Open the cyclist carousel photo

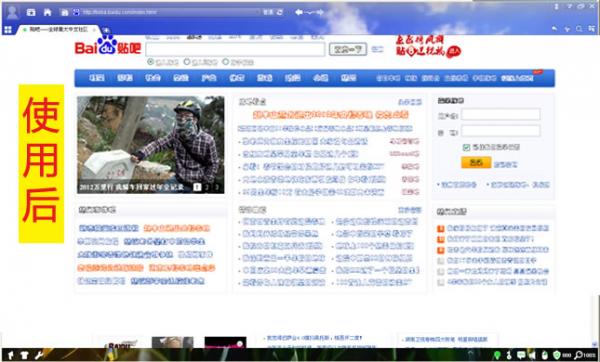(x=151, y=145)
